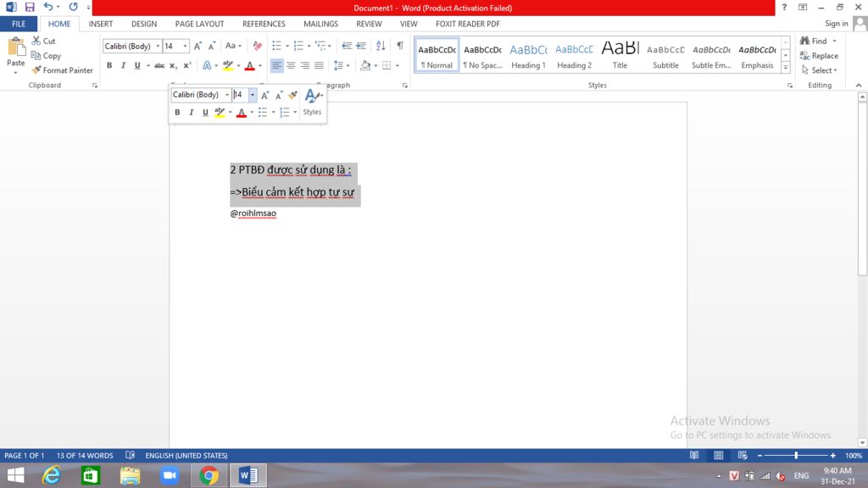Expand the ribbon font size dropdown
The height and width of the screenshot is (488, 868).
click(185, 46)
